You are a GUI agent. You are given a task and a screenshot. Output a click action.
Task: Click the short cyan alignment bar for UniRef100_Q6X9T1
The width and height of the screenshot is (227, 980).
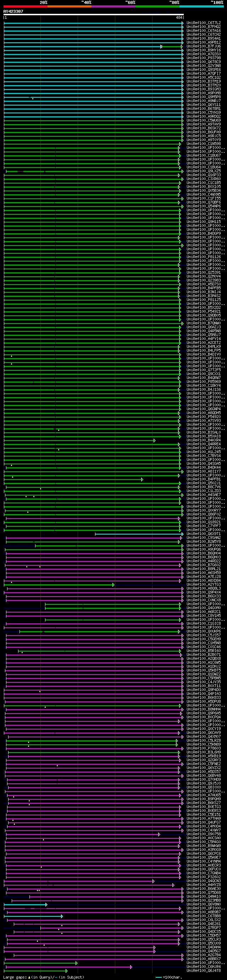[x=139, y=534]
